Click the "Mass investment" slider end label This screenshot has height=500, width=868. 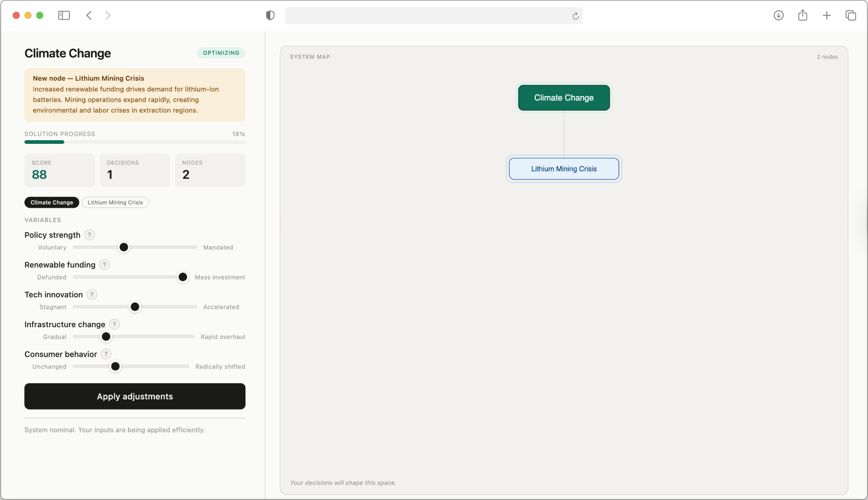pos(220,277)
